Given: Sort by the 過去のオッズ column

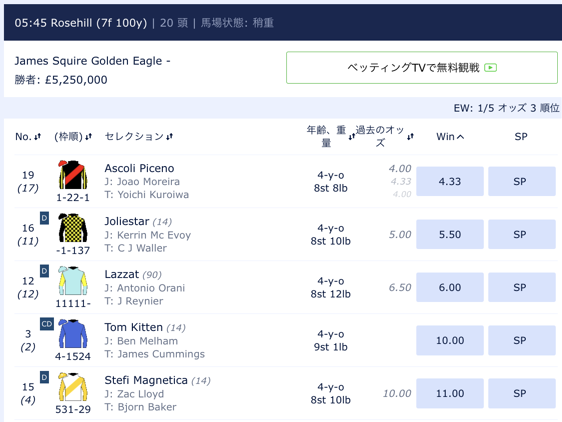Looking at the screenshot, I should point(384,136).
